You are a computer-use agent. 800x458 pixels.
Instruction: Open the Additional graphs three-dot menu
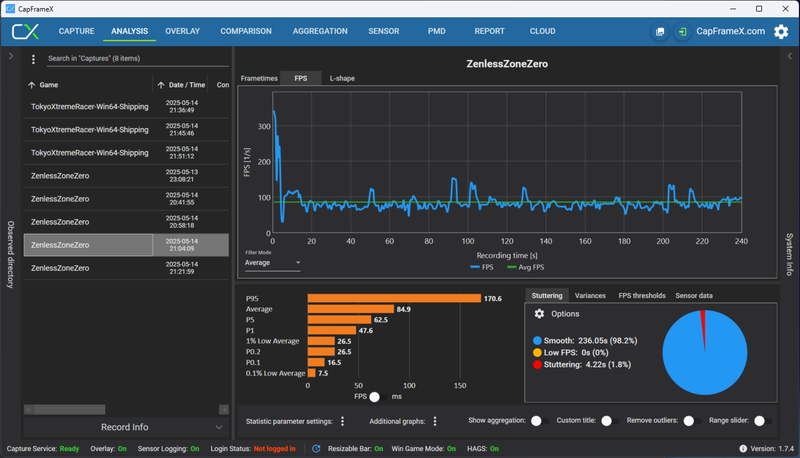tap(435, 421)
